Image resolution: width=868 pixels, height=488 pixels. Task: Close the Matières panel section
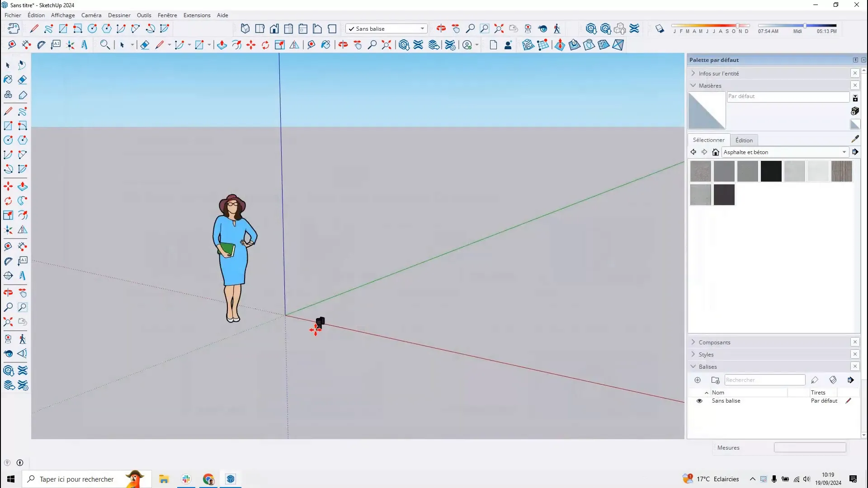[x=855, y=85]
